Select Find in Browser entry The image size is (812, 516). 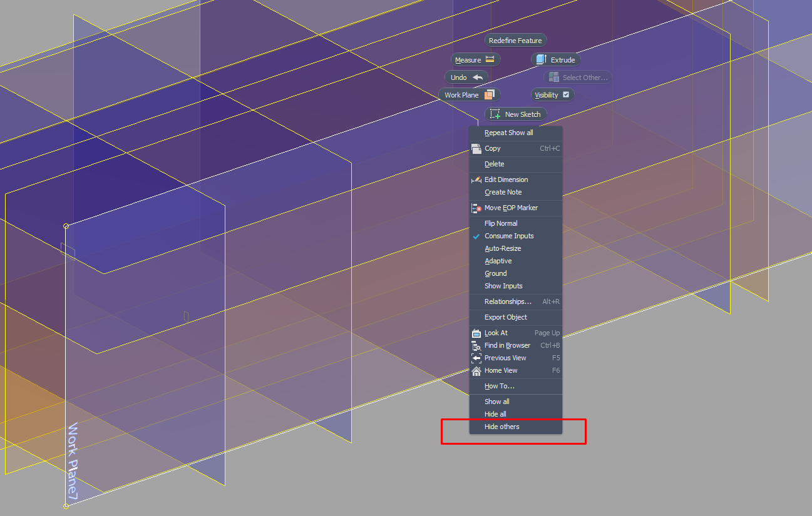(507, 346)
